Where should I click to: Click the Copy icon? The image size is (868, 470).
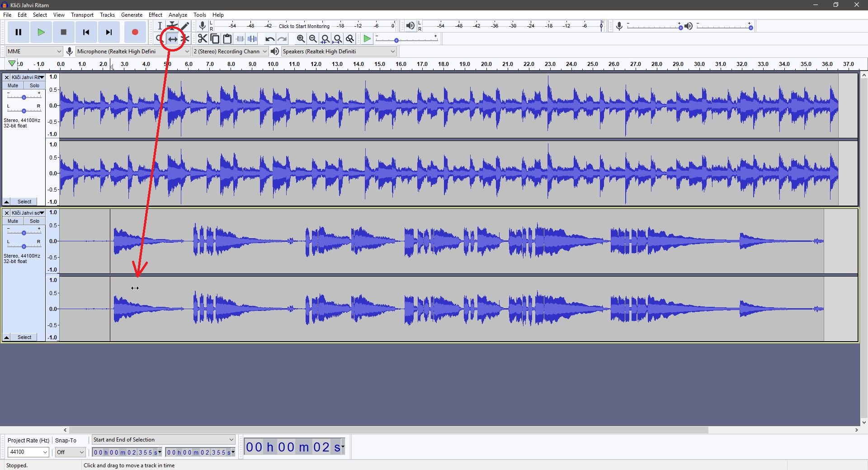(215, 39)
